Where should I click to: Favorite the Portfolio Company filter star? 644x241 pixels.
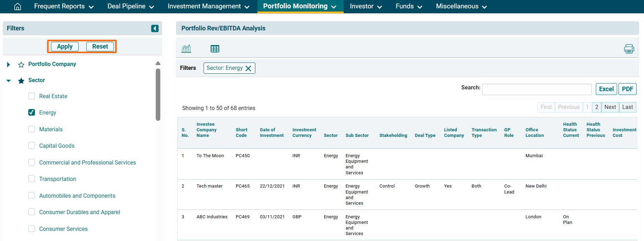pyautogui.click(x=21, y=65)
